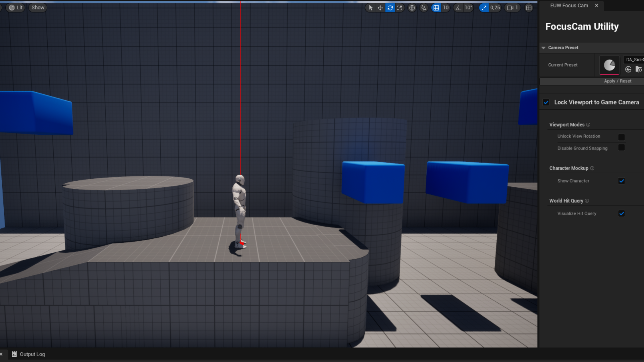
Task: Toggle Lock Viewport to Game Camera checkbox
Action: click(546, 102)
